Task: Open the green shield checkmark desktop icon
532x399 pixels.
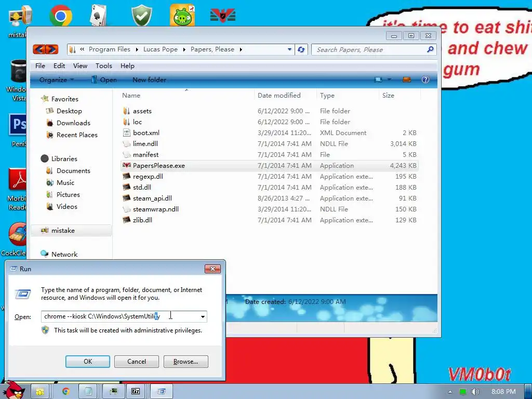Action: [x=141, y=16]
